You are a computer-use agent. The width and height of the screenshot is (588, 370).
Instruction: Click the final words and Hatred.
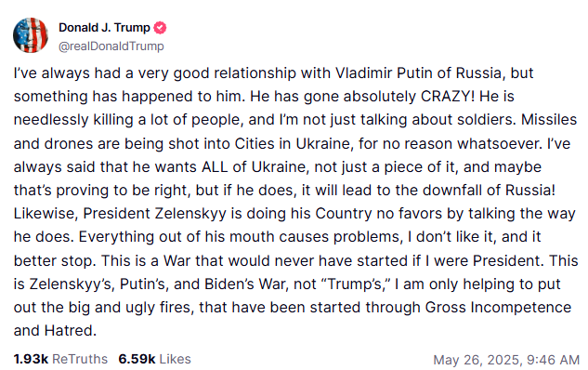point(55,331)
